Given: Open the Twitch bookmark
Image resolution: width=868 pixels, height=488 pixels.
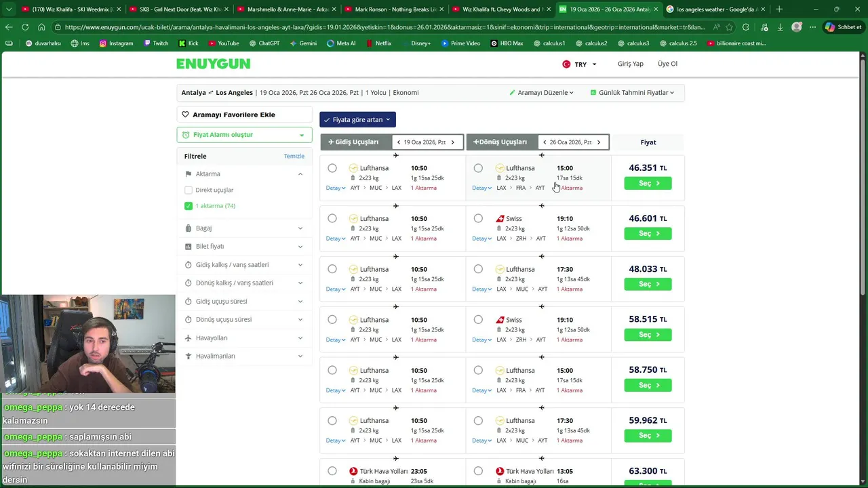Looking at the screenshot, I should click(x=155, y=43).
